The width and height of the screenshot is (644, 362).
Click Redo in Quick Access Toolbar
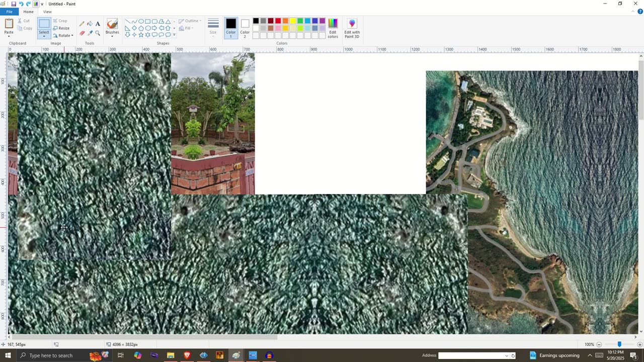click(29, 4)
